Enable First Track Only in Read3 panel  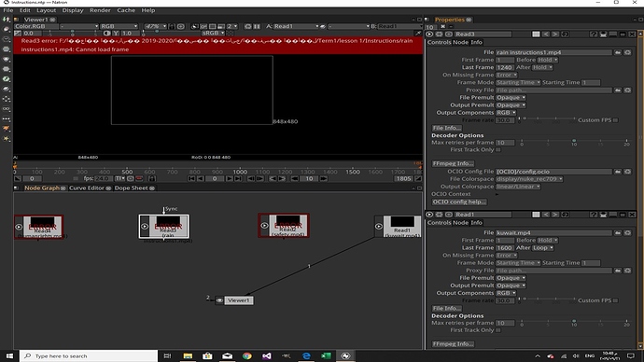click(498, 150)
